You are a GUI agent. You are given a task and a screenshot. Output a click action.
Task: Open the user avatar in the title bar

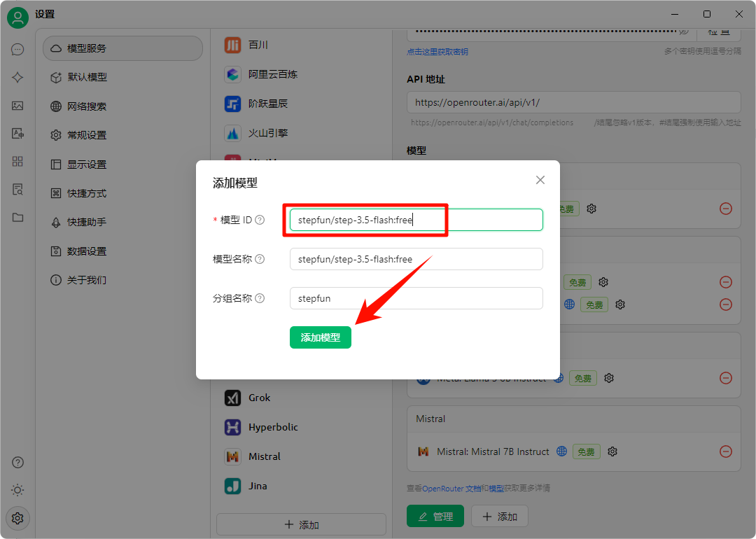pos(17,17)
